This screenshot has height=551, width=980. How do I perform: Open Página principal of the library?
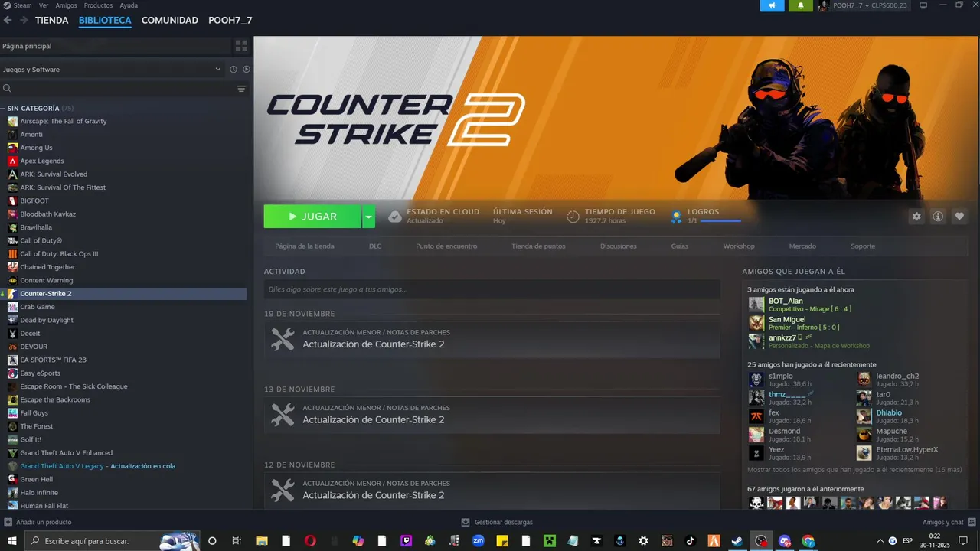[x=115, y=46]
